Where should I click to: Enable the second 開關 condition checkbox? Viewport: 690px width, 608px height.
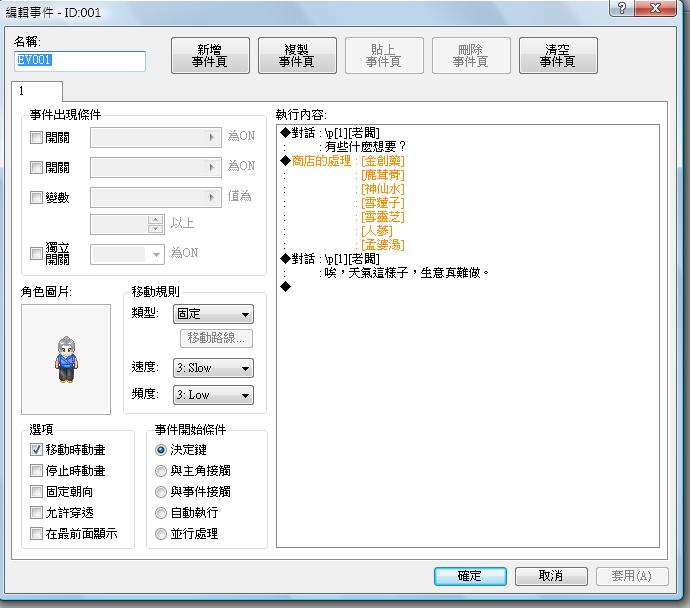tap(36, 168)
